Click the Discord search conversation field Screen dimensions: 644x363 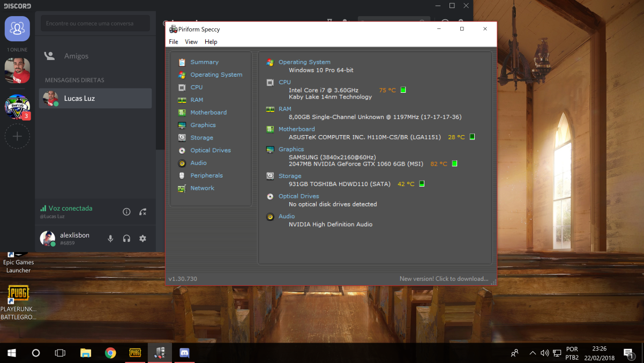tap(95, 24)
